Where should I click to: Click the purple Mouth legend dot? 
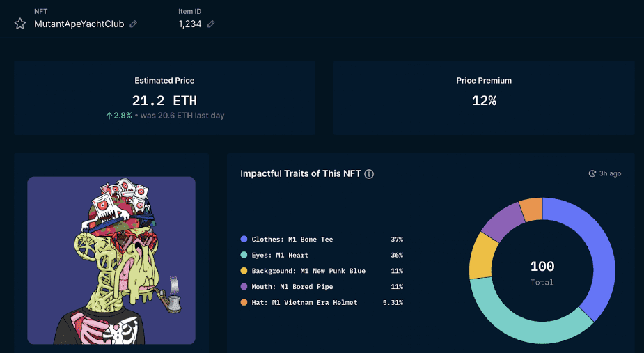point(244,287)
